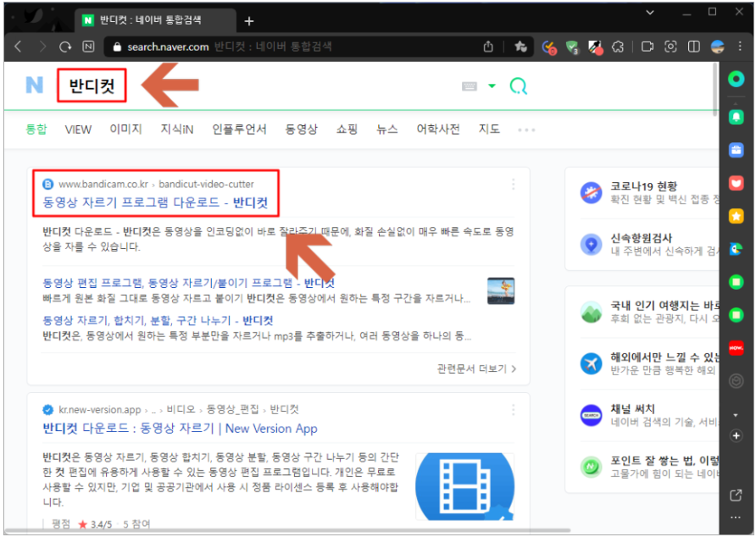Image resolution: width=756 pixels, height=537 pixels.
Task: Switch to the 지식iN tab
Action: tap(177, 130)
